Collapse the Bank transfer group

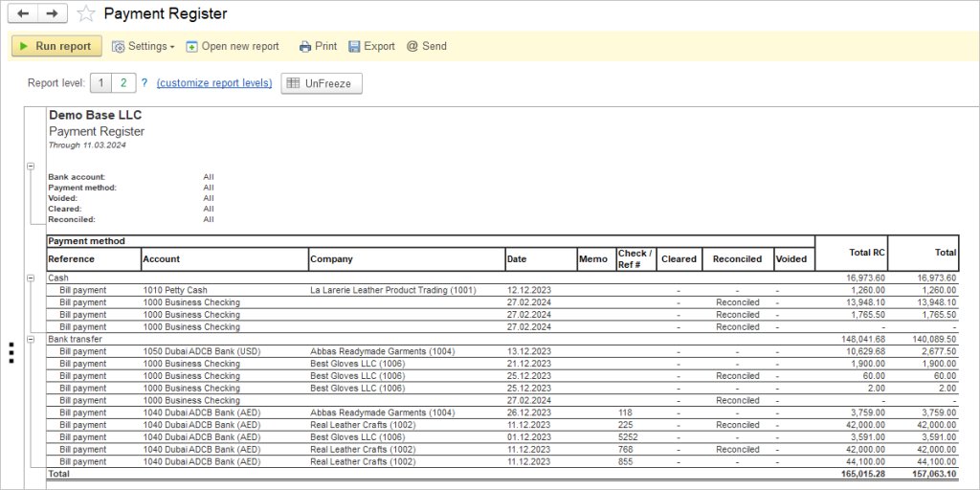coord(32,339)
